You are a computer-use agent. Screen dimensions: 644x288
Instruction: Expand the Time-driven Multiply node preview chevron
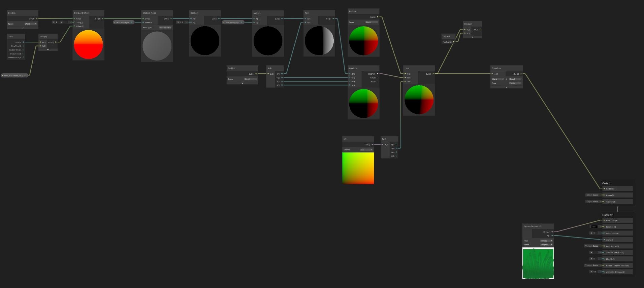(48, 50)
